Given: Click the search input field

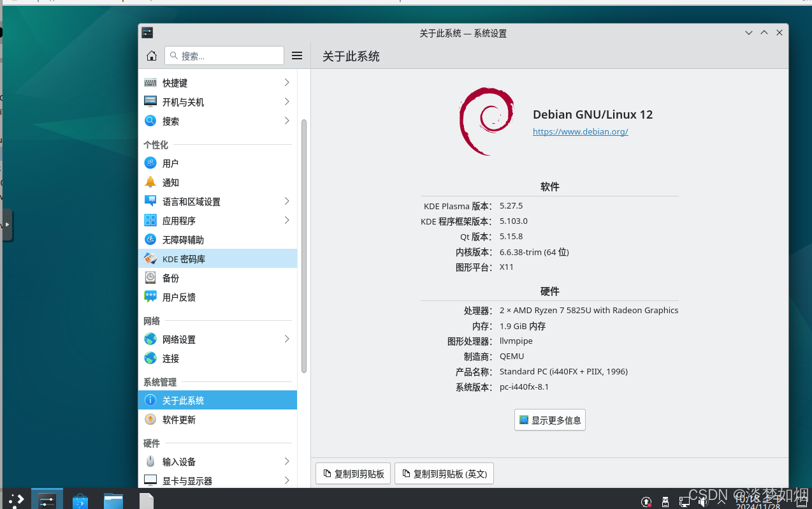Looking at the screenshot, I should pos(224,55).
